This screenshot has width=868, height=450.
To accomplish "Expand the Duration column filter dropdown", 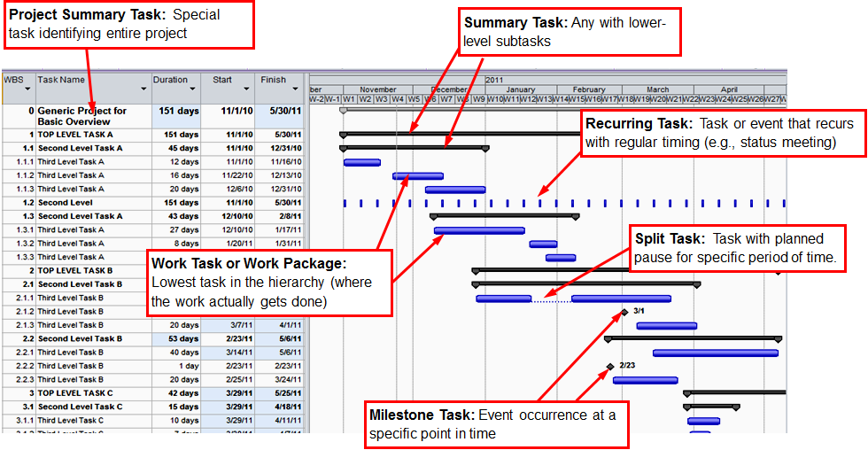I will point(194,89).
